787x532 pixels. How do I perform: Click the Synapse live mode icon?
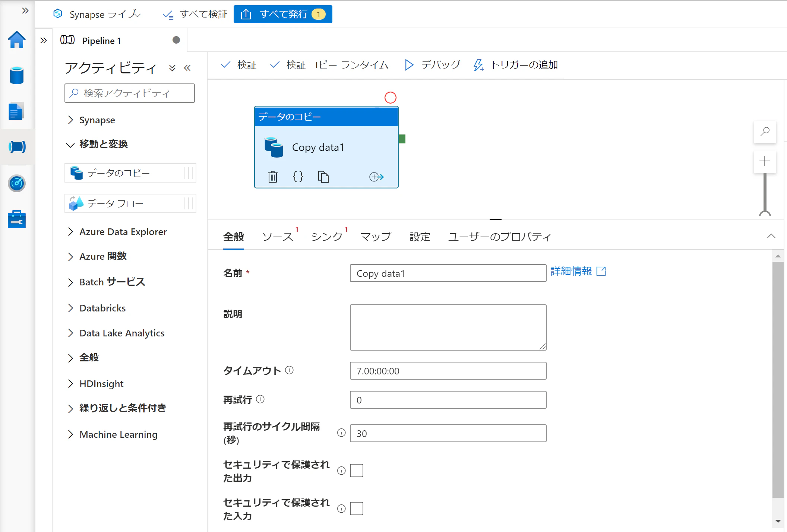58,14
